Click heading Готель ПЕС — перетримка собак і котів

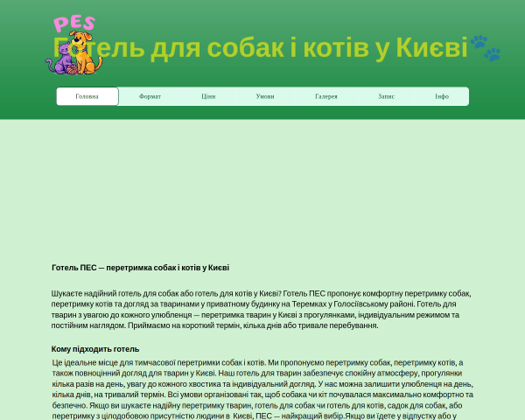[140, 268]
